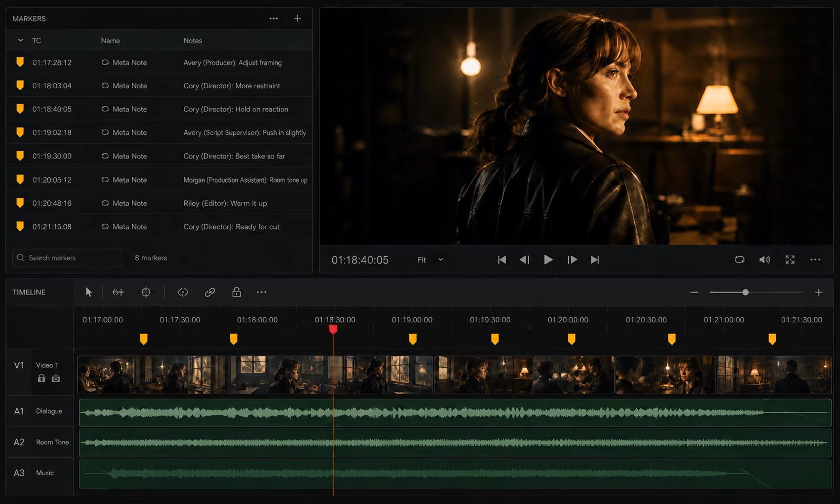Sort markers by the Notes column header

[193, 40]
